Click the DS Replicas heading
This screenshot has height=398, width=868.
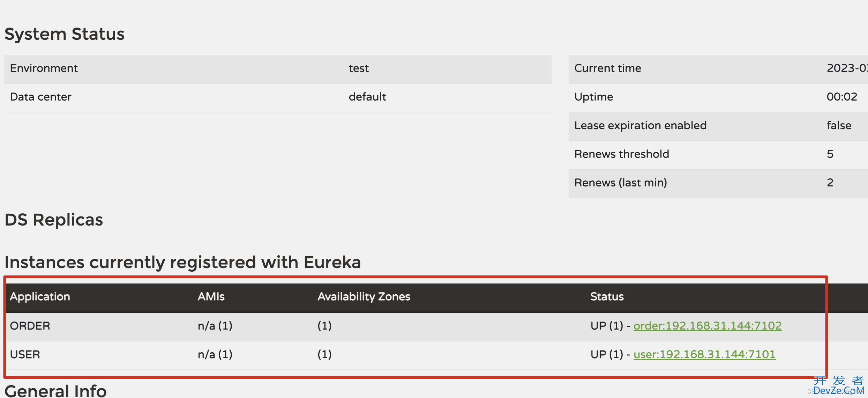(x=54, y=220)
